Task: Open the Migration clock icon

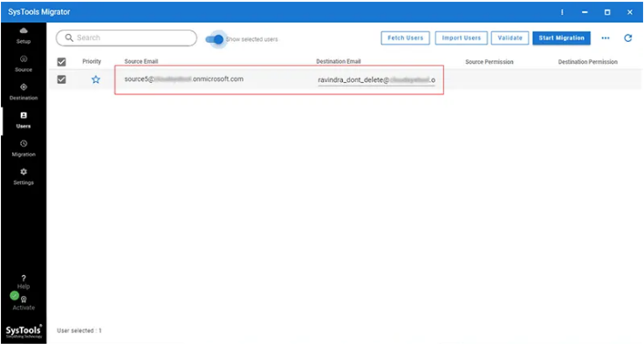Action: pyautogui.click(x=24, y=143)
